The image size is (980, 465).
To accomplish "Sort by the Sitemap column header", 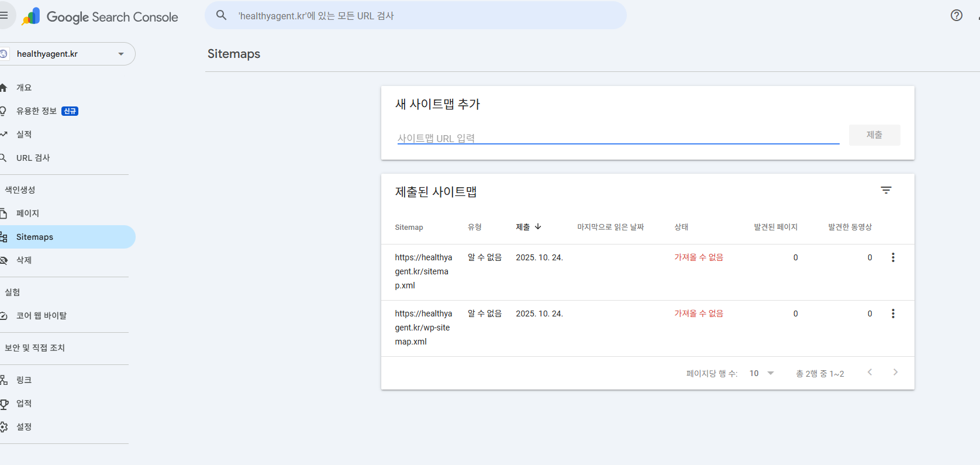I will click(x=409, y=228).
